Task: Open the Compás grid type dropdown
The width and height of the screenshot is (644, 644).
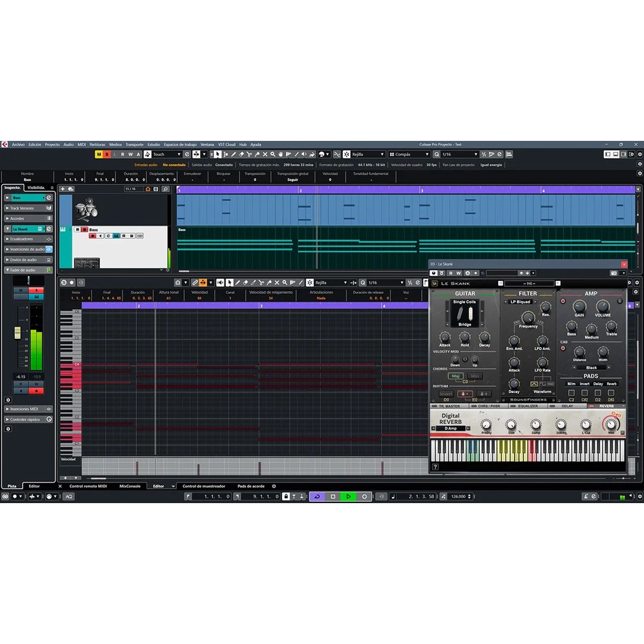Action: click(x=409, y=155)
